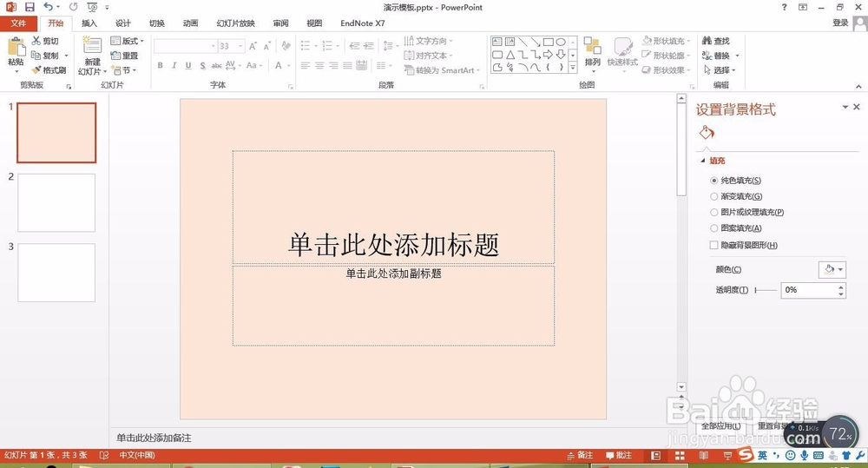The image size is (868, 468).
Task: Activate the 格式刷 format painter
Action: pos(49,70)
